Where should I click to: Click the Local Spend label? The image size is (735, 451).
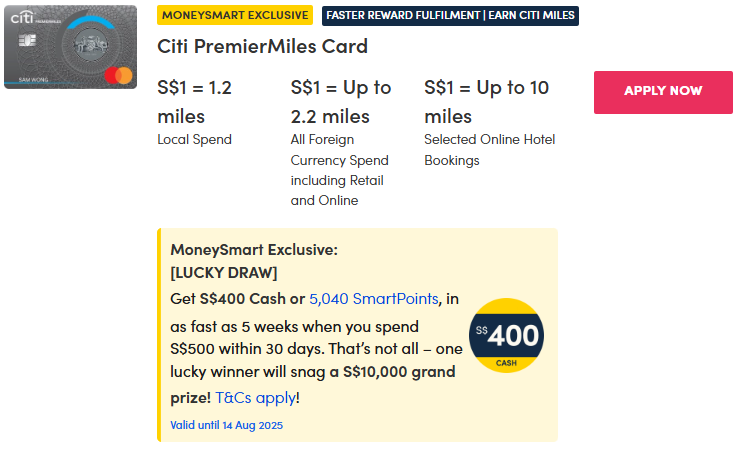point(194,139)
